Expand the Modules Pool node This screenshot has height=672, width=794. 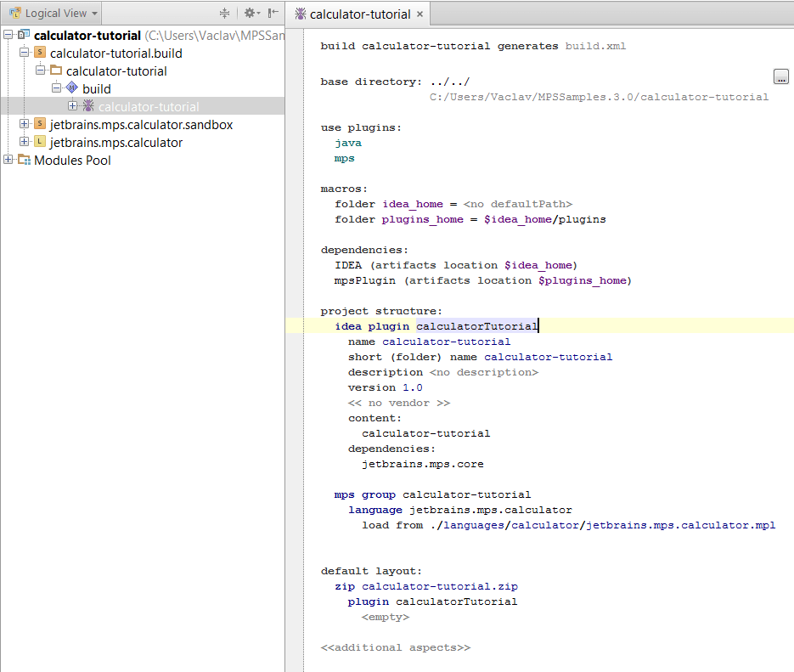click(x=8, y=160)
